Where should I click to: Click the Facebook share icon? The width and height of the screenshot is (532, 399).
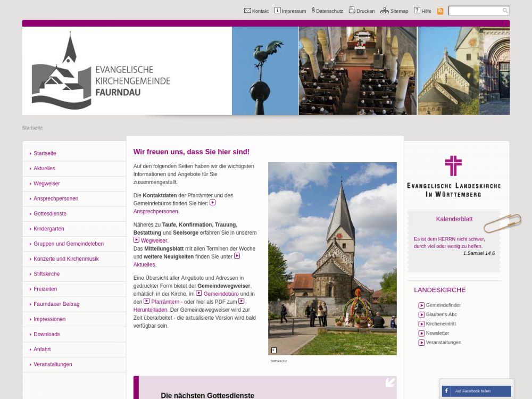coord(446,391)
